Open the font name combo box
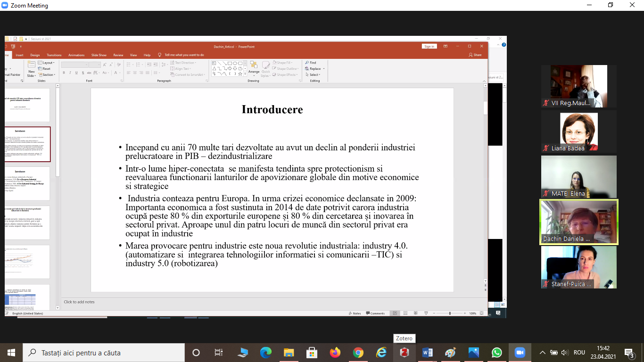This screenshot has height=362, width=644. click(74, 65)
